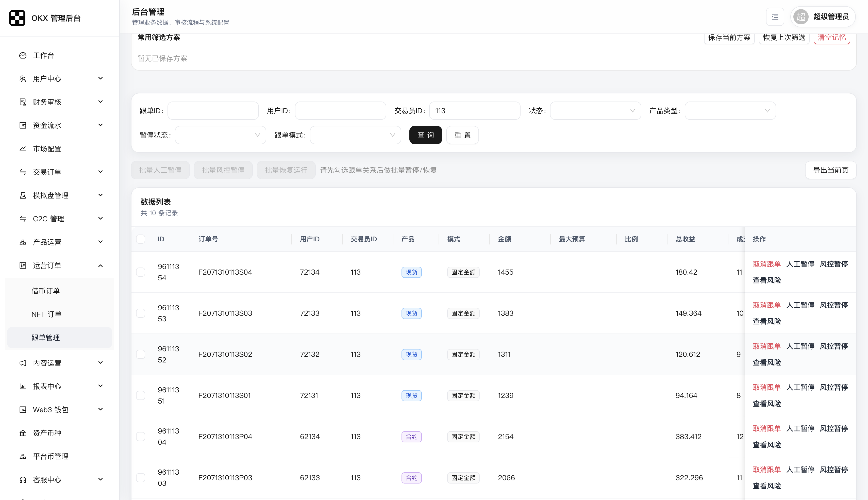Click 查看风险 for order F2071310113P03
Image resolution: width=868 pixels, height=500 pixels.
[x=766, y=486]
